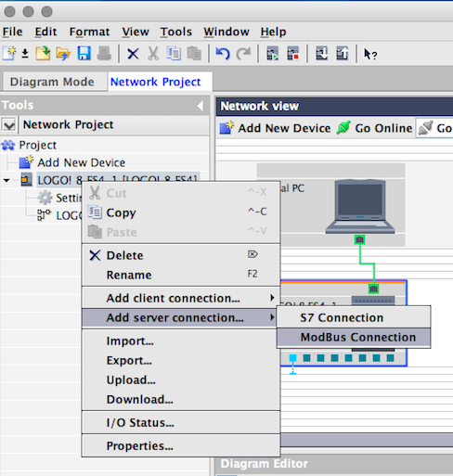Open the Edit menu
Image resolution: width=453 pixels, height=476 pixels.
coord(45,32)
